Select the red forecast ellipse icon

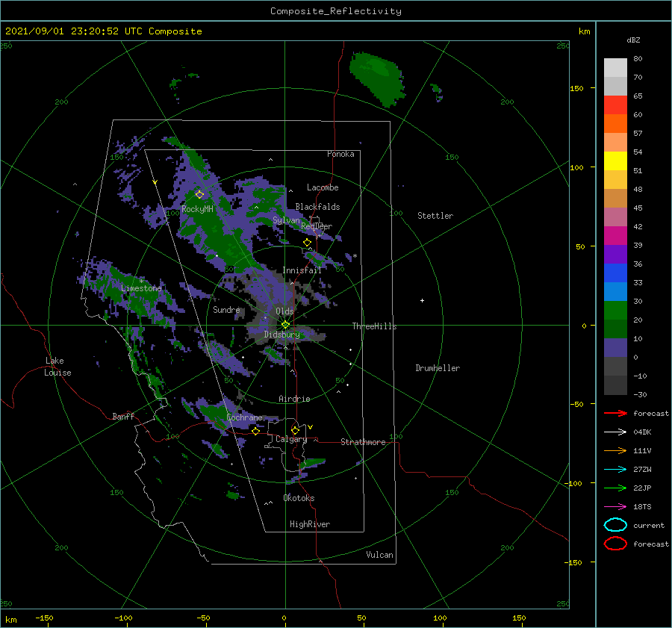pos(615,544)
